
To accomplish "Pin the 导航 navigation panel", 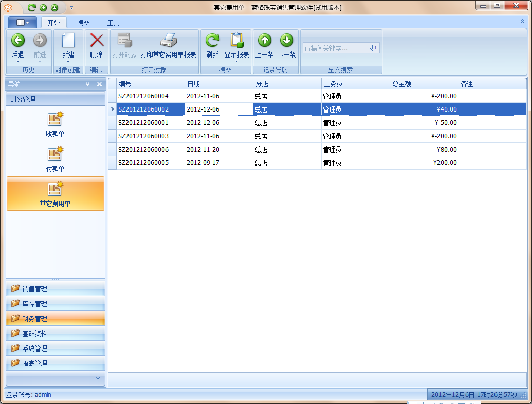I will (x=87, y=84).
